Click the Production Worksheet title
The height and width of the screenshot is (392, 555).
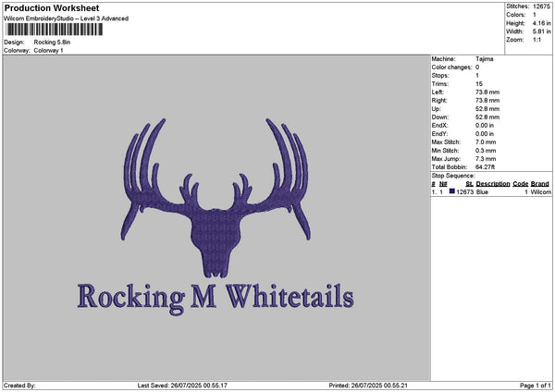(46, 7)
